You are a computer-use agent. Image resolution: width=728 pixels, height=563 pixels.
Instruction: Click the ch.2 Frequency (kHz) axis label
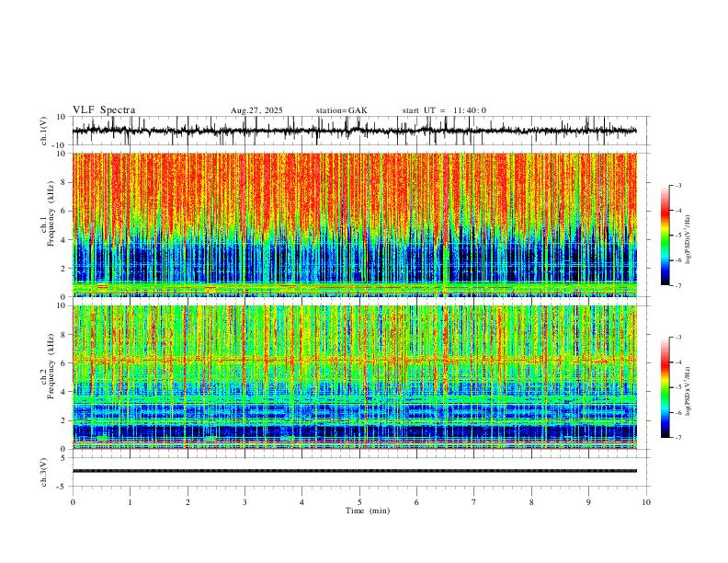point(48,366)
